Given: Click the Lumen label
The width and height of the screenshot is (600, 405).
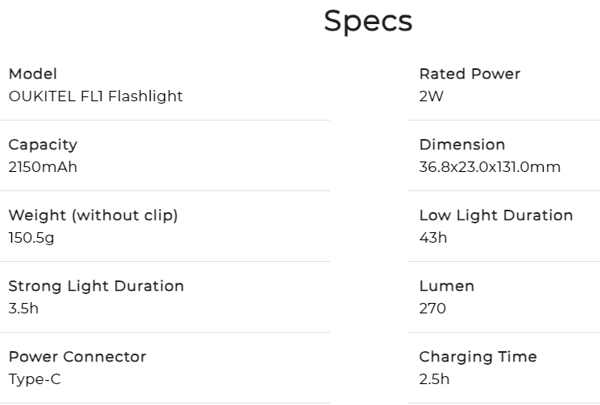Looking at the screenshot, I should 446,286.
